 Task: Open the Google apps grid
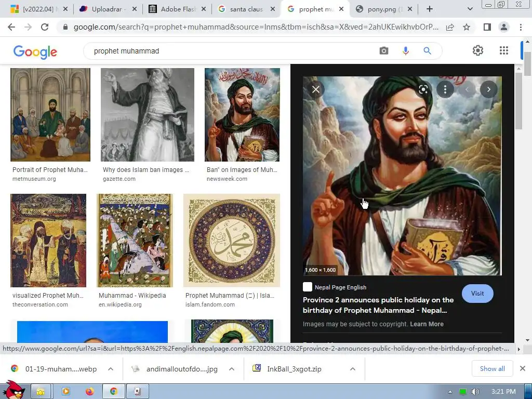click(x=504, y=50)
